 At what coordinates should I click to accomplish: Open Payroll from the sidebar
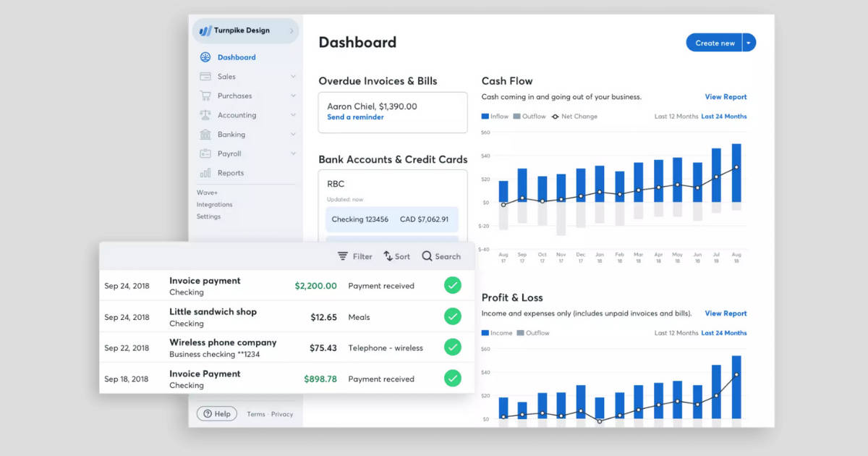click(x=206, y=153)
